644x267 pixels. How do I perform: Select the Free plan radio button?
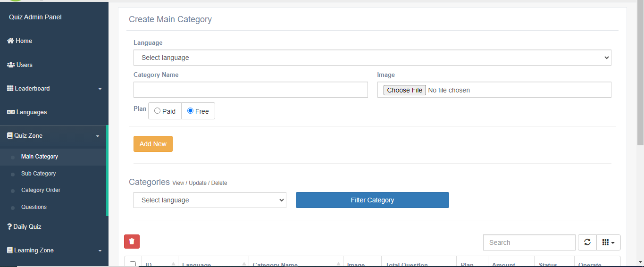click(x=191, y=111)
